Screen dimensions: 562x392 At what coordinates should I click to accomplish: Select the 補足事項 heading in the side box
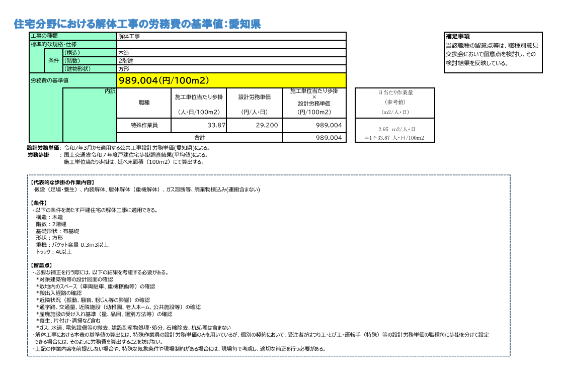pyautogui.click(x=458, y=37)
